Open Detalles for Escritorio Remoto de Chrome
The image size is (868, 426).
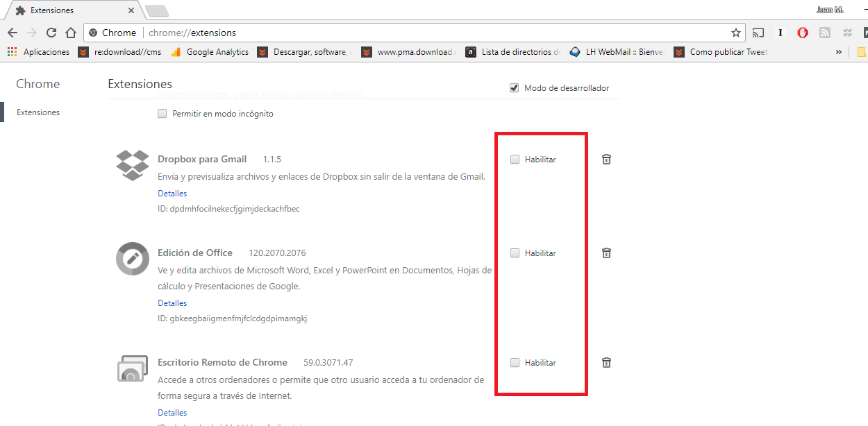coord(172,413)
